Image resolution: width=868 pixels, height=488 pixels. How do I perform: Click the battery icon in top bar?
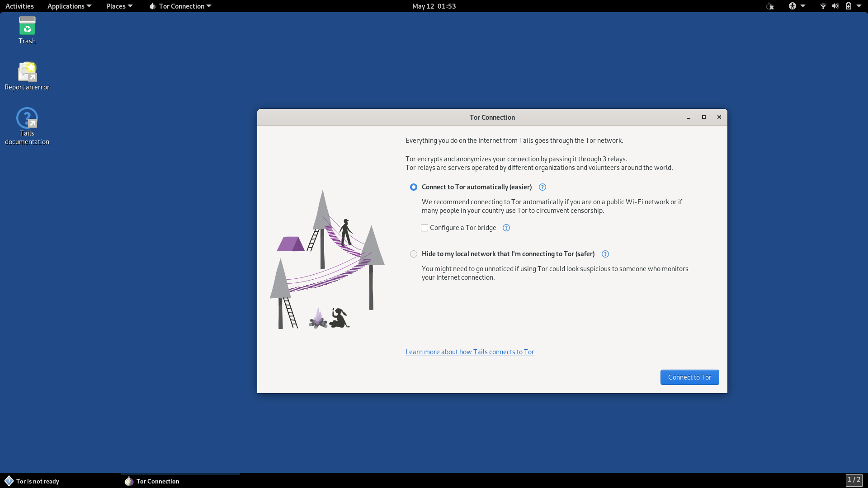(x=849, y=6)
